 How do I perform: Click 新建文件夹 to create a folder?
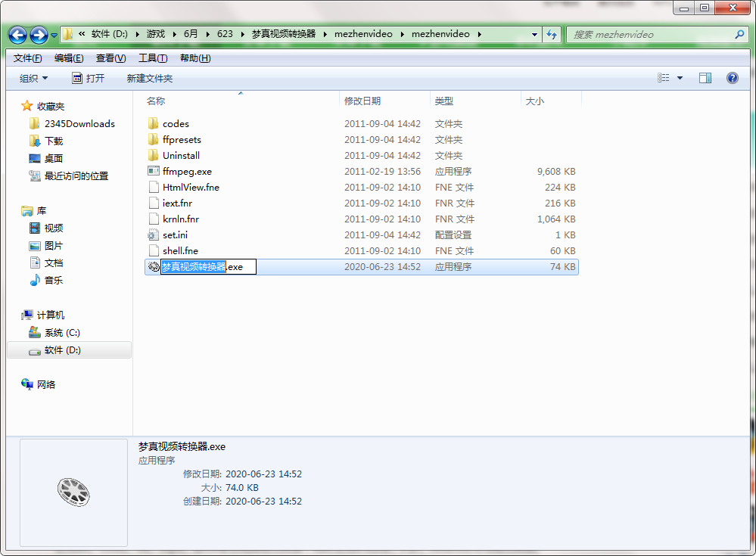click(150, 78)
